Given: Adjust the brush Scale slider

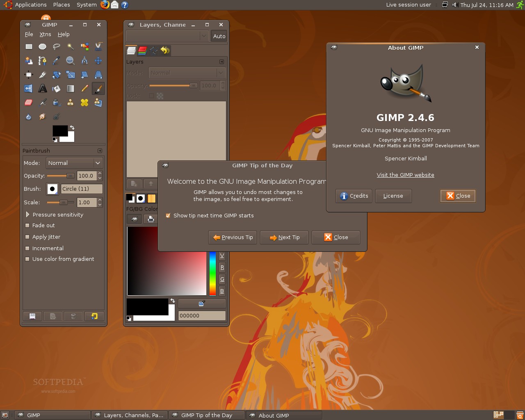Looking at the screenshot, I should (x=61, y=202).
